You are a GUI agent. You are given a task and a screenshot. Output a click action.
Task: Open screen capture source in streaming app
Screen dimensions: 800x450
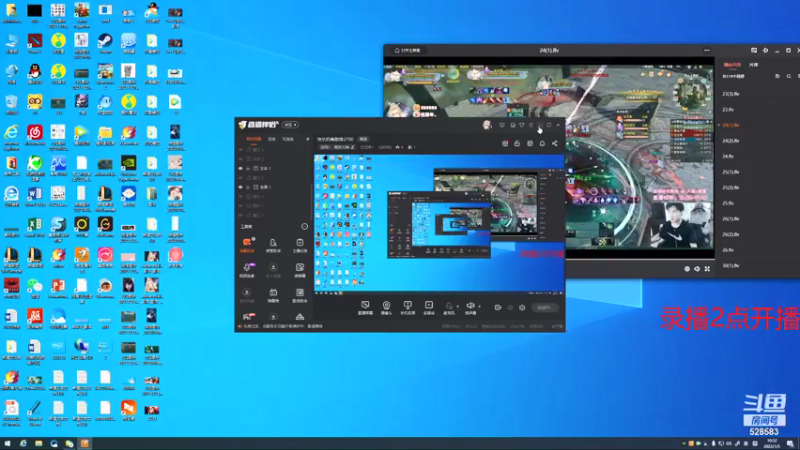point(365,307)
